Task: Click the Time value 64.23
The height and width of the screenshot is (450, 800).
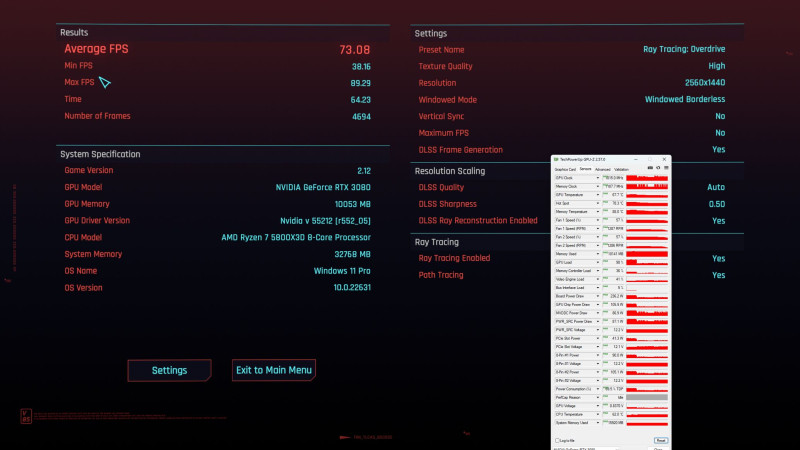Action: [x=361, y=100]
